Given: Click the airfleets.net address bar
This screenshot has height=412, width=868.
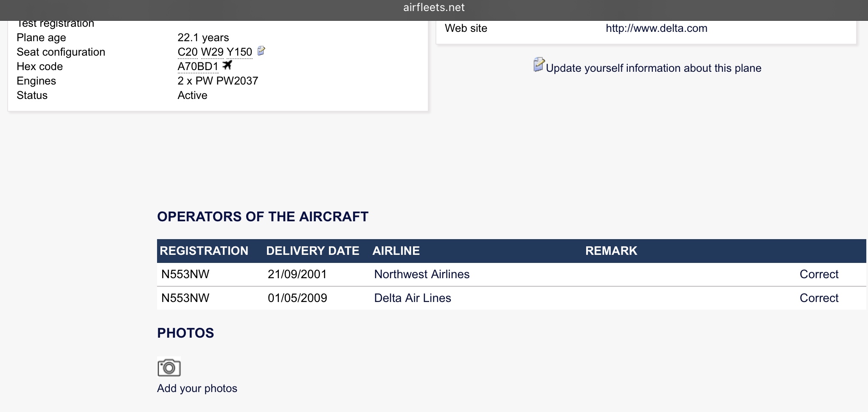Looking at the screenshot, I should 434,8.
